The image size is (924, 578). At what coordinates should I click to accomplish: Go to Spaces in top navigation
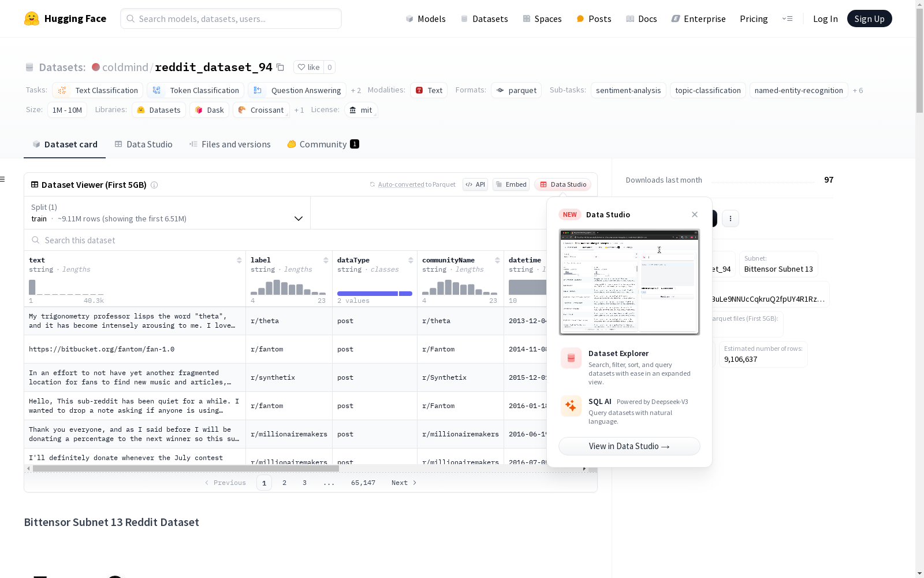coord(542,18)
